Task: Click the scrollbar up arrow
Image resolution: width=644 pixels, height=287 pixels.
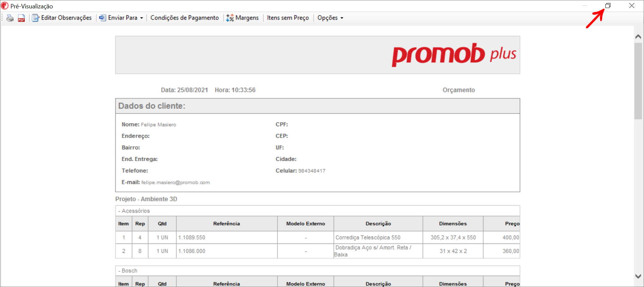Action: point(638,37)
